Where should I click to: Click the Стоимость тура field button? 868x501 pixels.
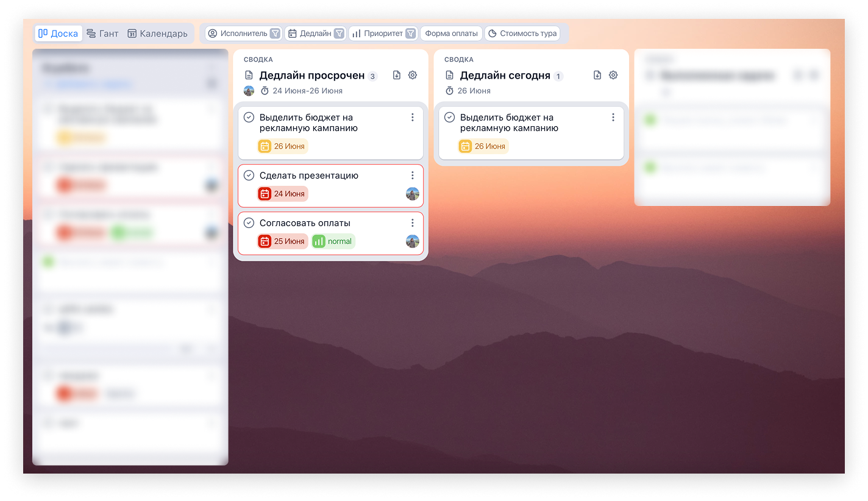click(x=522, y=34)
